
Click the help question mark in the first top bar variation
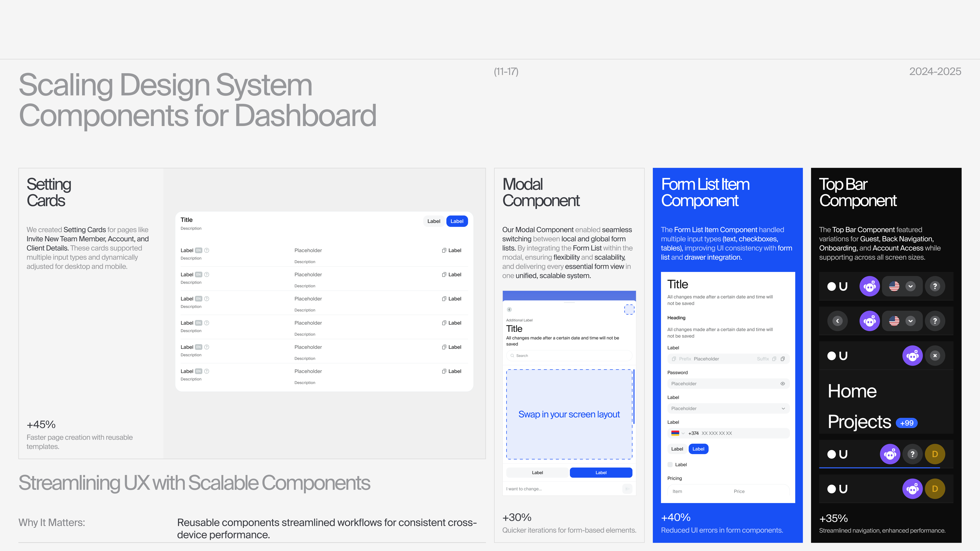[935, 286]
